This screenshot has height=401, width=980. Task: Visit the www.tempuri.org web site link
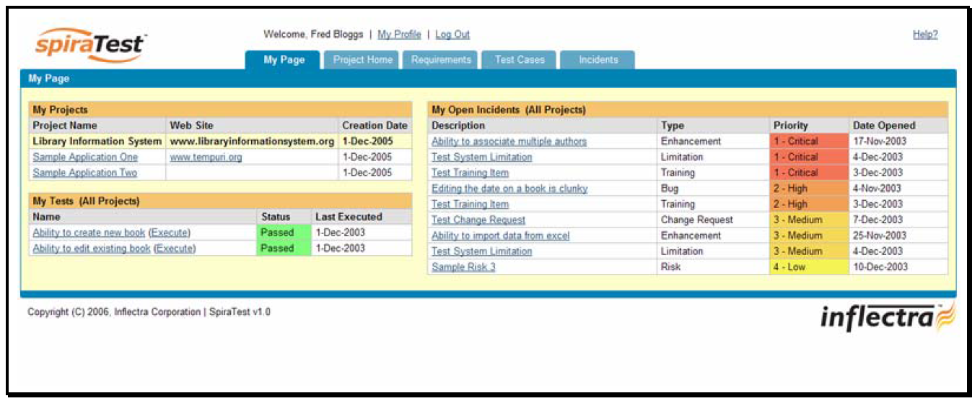(x=206, y=157)
